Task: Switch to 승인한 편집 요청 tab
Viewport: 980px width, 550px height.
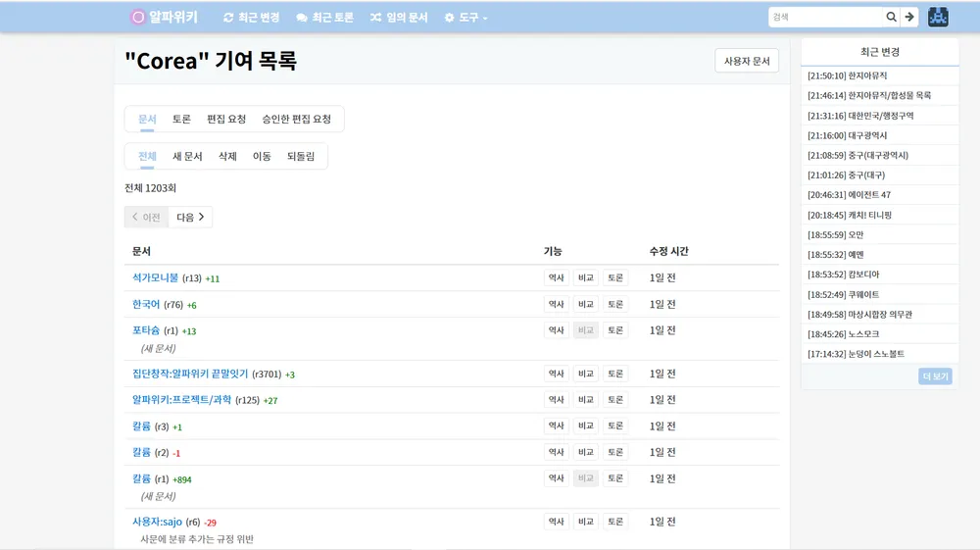Action: pos(296,119)
